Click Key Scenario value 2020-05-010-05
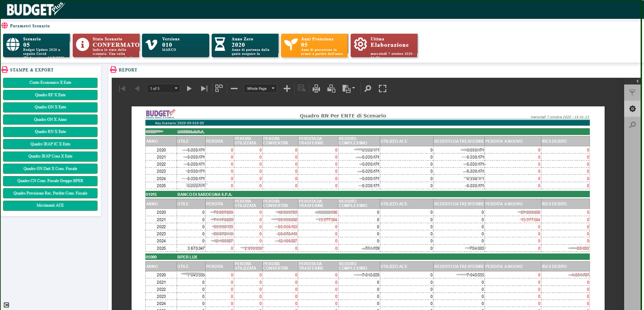 point(191,123)
